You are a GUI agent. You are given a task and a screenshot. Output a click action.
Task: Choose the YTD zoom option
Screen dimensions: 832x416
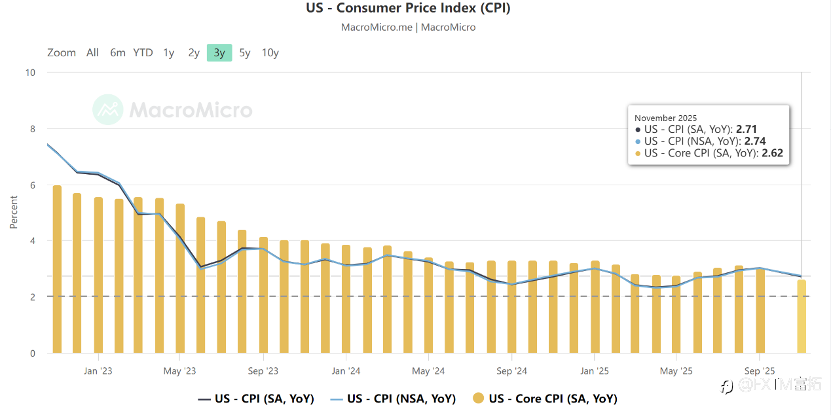[144, 53]
